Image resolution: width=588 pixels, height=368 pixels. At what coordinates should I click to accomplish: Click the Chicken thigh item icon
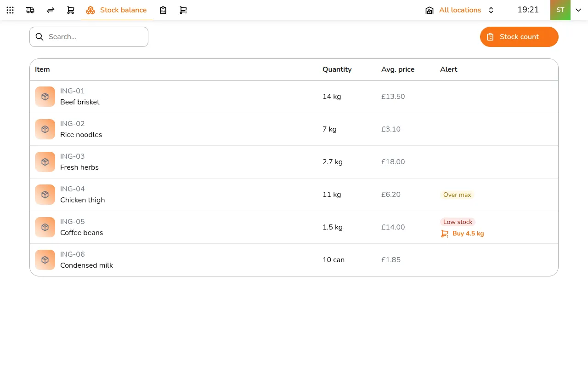click(x=45, y=195)
